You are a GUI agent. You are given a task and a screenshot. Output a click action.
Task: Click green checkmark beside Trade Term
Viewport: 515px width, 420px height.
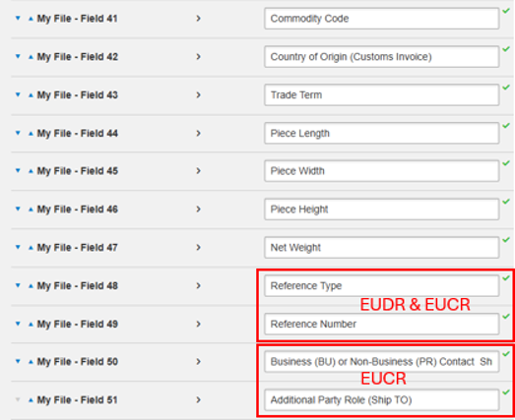506,88
